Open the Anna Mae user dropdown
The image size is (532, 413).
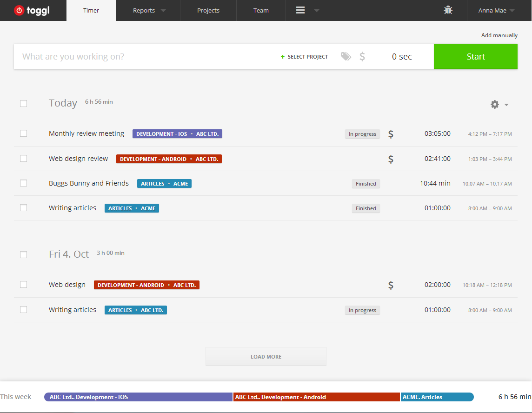(496, 11)
